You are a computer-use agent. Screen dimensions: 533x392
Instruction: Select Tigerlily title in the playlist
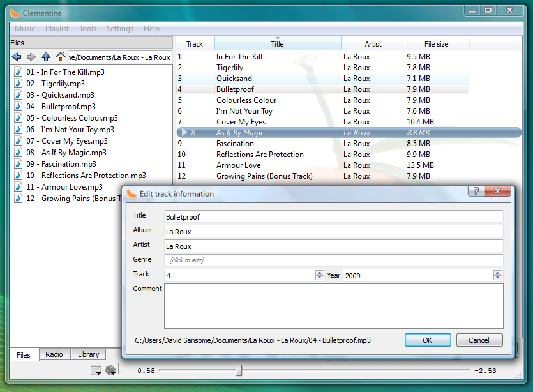coord(230,68)
